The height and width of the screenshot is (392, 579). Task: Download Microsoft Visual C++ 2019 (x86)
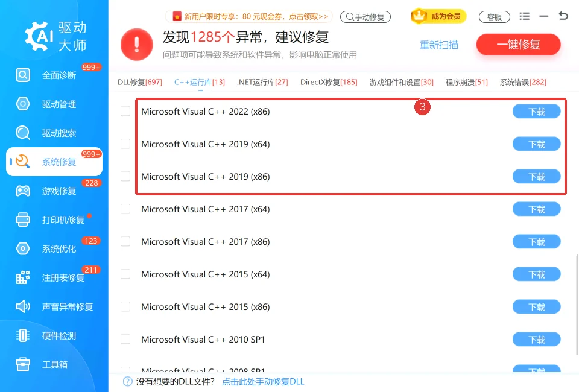(537, 177)
